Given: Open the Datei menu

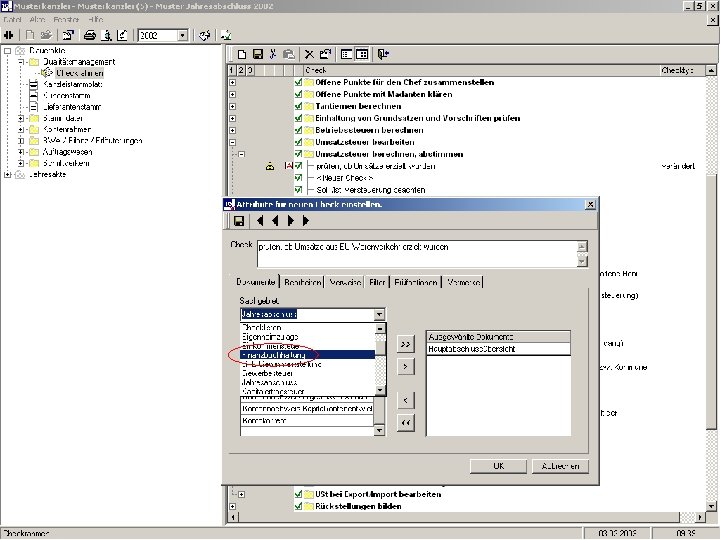Looking at the screenshot, I should click(12, 19).
